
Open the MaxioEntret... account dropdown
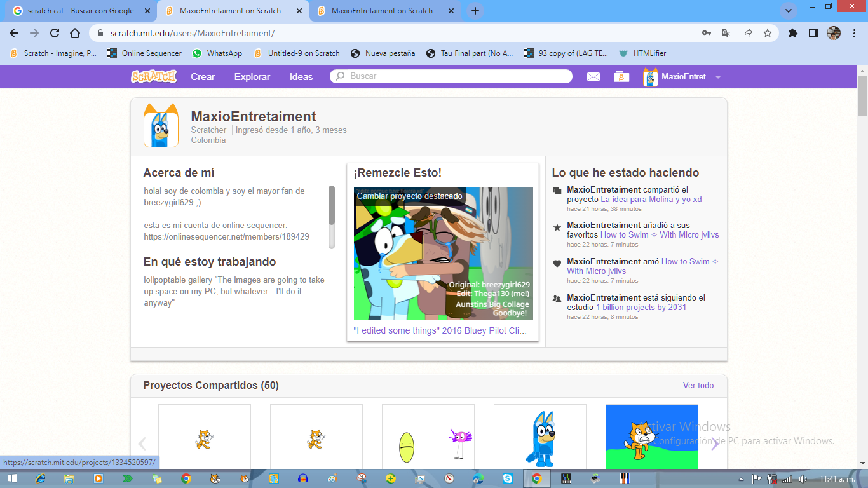coord(682,77)
